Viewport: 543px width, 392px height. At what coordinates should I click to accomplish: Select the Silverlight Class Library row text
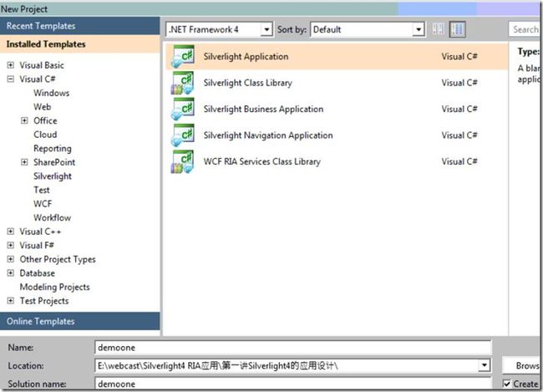[x=248, y=83]
